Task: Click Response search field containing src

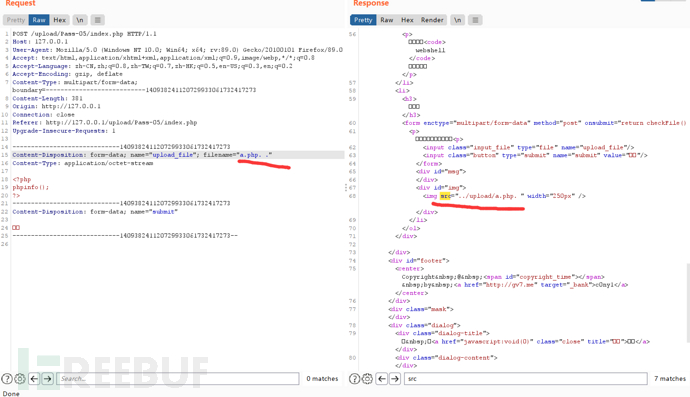Action: [526, 379]
